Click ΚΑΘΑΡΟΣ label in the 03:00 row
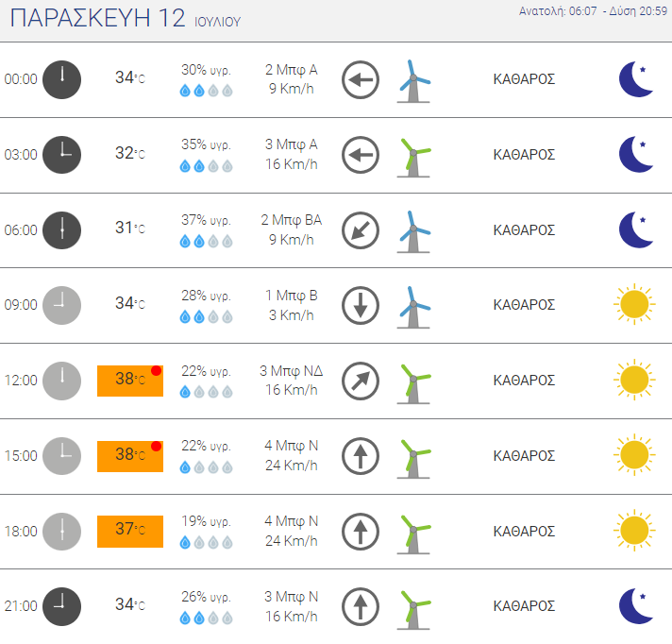This screenshot has width=672, height=644. tap(524, 154)
